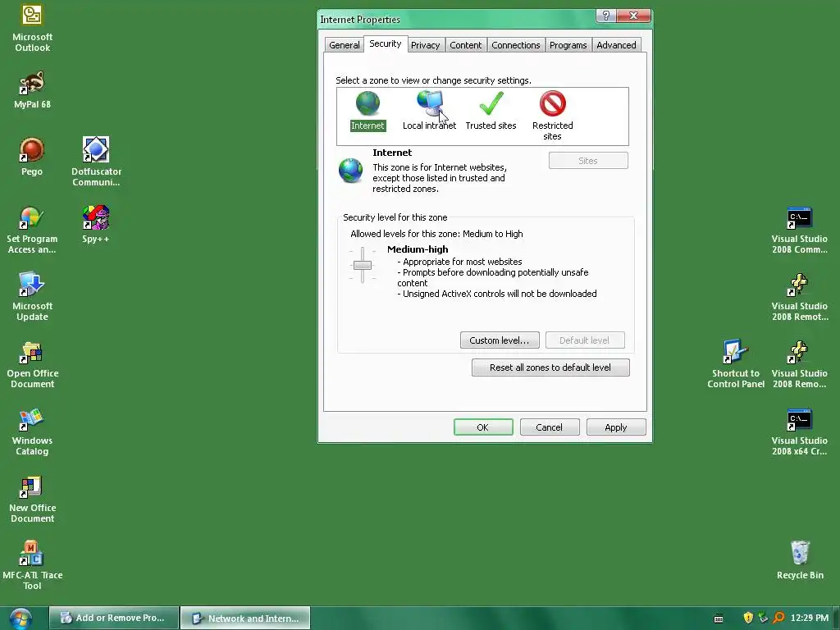Open the Programs tab
840x630 pixels.
point(568,45)
